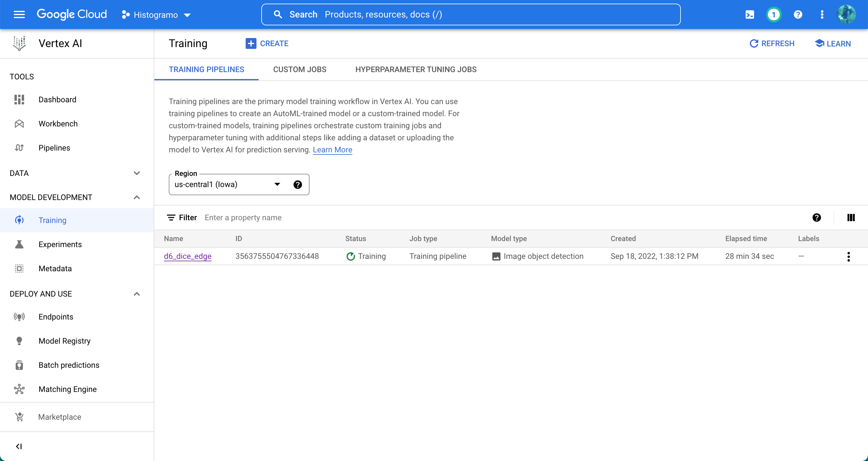
Task: Select the CUSTOM JOBS tab
Action: (x=299, y=69)
